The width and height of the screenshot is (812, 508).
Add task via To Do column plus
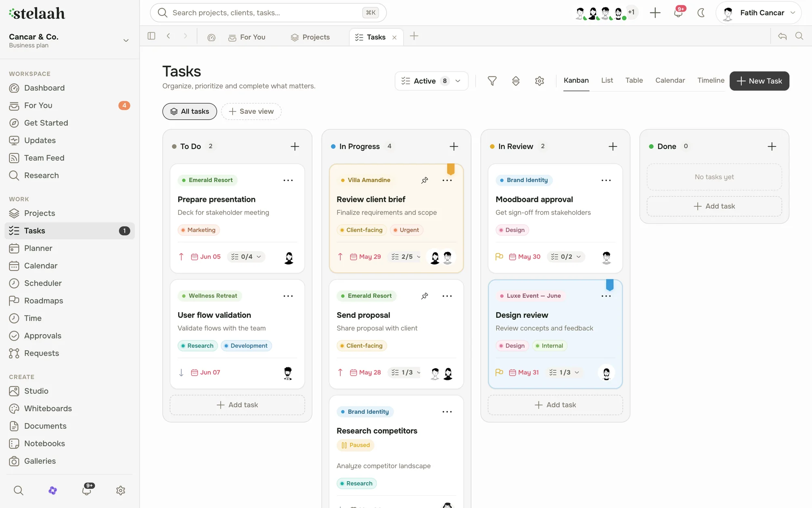pyautogui.click(x=295, y=146)
